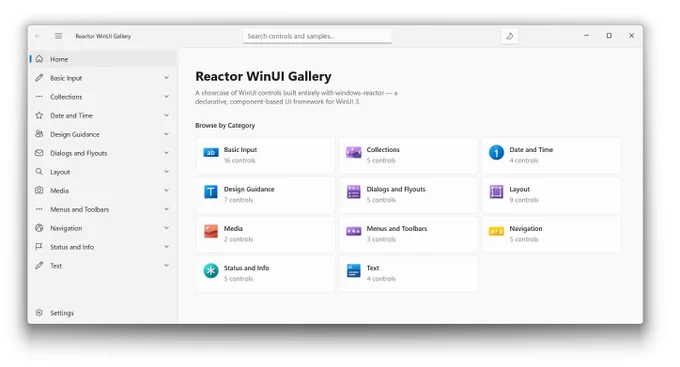
Task: Select the Text sidebar label
Action: pos(56,266)
